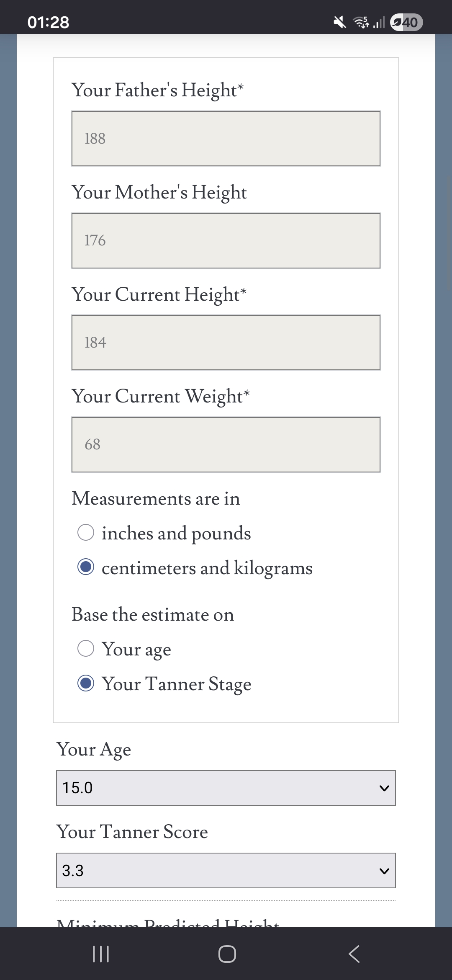452x980 pixels.
Task: Tap the Wi-Fi status icon
Action: (362, 22)
